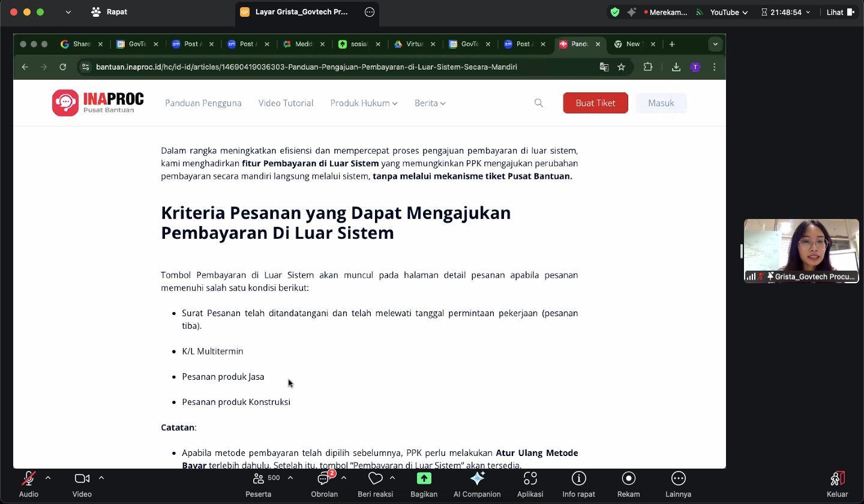This screenshot has height=504, width=864.
Task: Open the Lihat view options dropdown
Action: tap(840, 12)
